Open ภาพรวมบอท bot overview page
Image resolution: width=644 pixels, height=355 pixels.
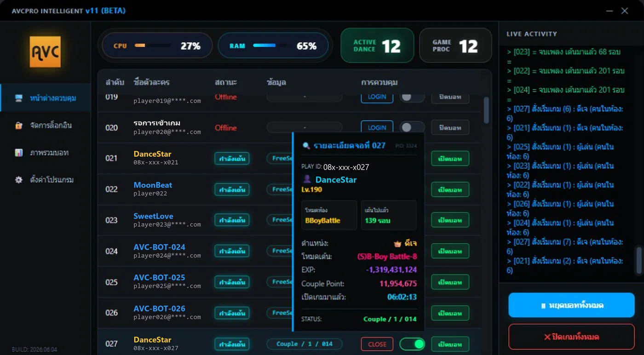point(46,152)
